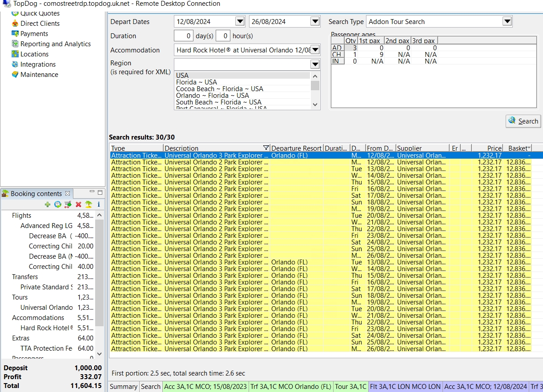The image size is (543, 392).
Task: Click the red X delete icon
Action: pyautogui.click(x=78, y=204)
